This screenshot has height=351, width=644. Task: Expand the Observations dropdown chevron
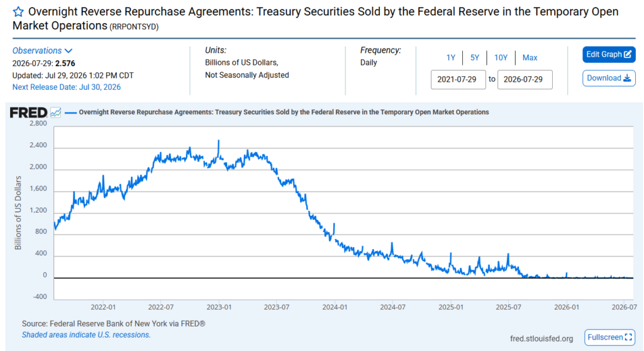69,50
